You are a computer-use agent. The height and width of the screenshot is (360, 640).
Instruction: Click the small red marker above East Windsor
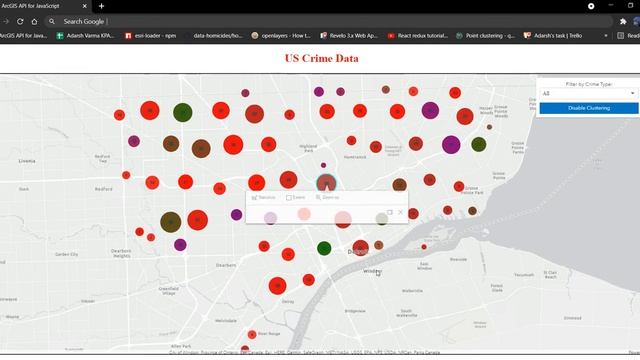[x=424, y=247]
